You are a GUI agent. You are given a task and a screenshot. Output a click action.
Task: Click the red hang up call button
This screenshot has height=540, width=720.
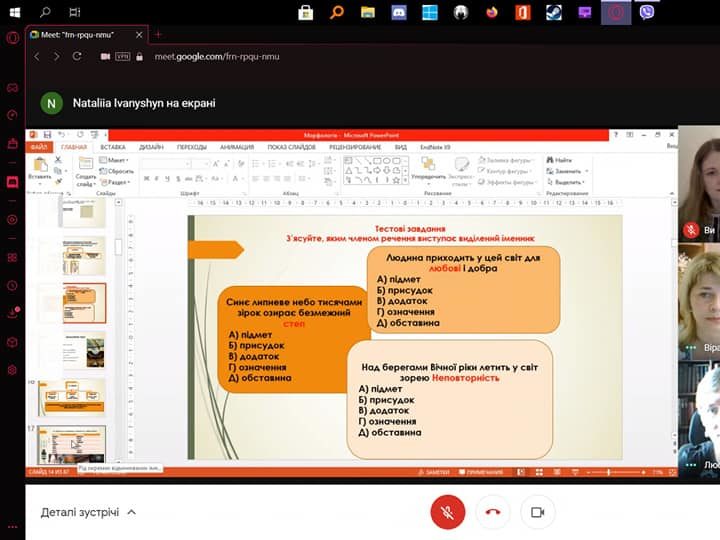(x=492, y=512)
